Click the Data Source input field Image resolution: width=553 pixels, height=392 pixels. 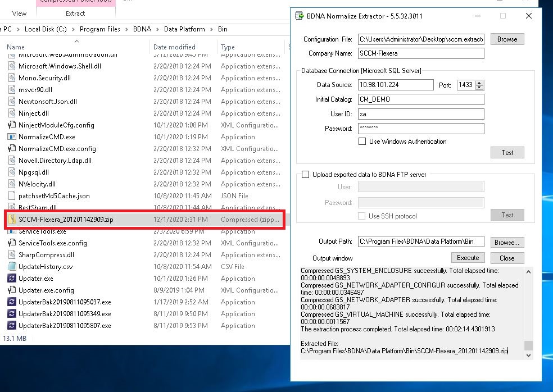tap(396, 85)
